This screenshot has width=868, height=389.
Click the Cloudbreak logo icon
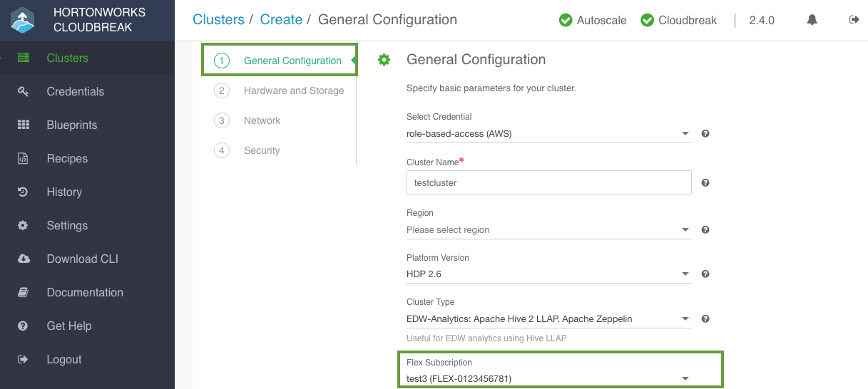click(x=23, y=21)
